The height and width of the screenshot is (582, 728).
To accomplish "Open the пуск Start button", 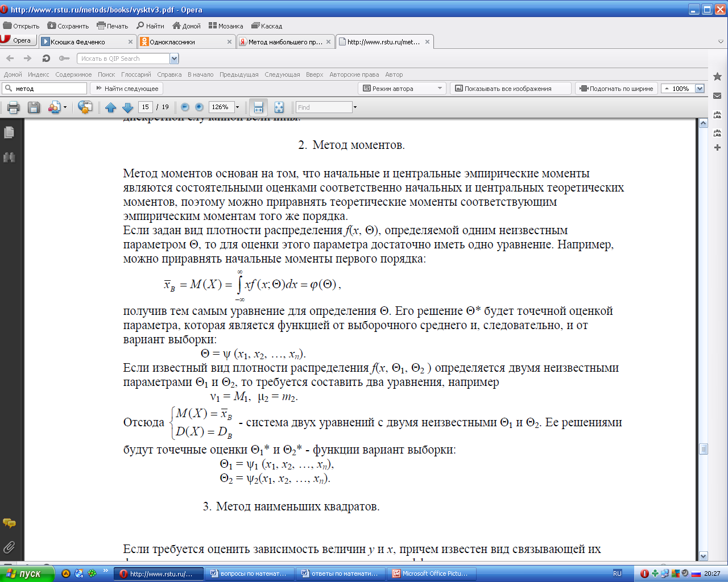I will tap(27, 573).
